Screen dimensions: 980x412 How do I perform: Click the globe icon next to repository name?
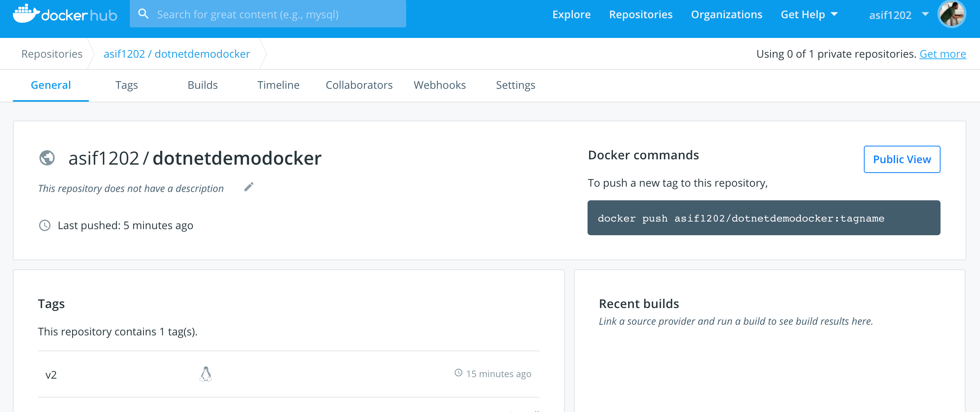pyautogui.click(x=47, y=158)
